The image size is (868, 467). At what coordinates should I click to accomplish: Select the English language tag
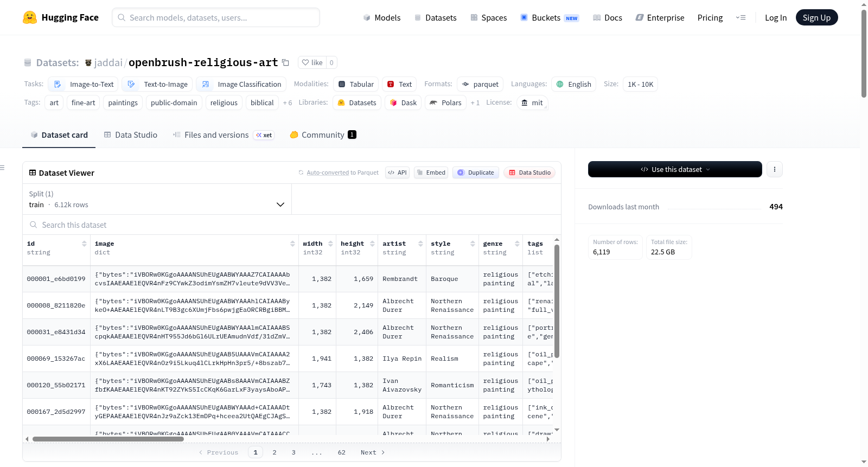click(574, 84)
